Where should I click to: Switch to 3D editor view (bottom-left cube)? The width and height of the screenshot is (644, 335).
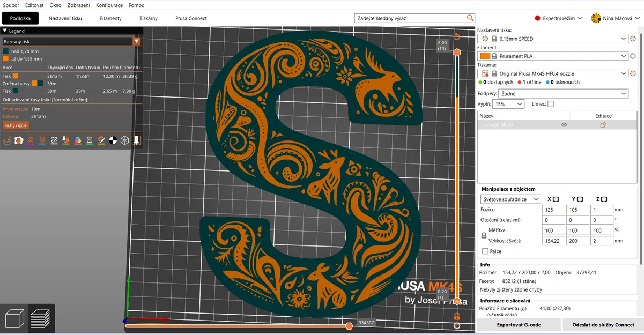[14, 318]
